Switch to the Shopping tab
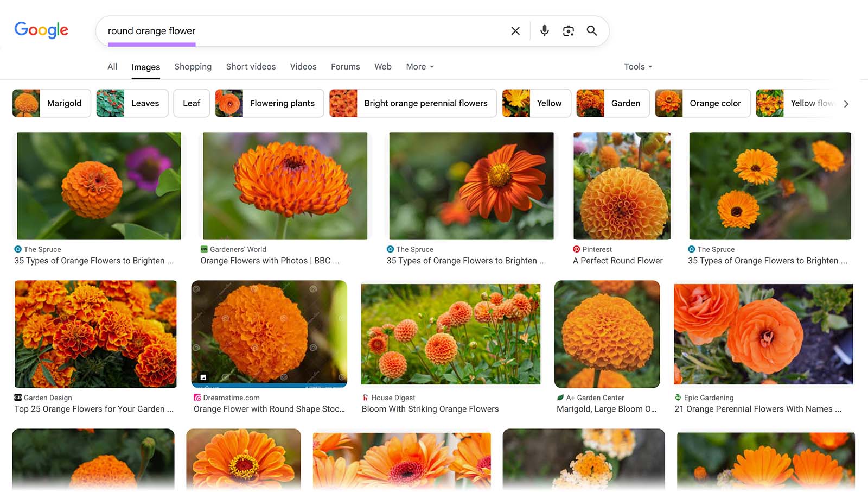 pos(193,66)
